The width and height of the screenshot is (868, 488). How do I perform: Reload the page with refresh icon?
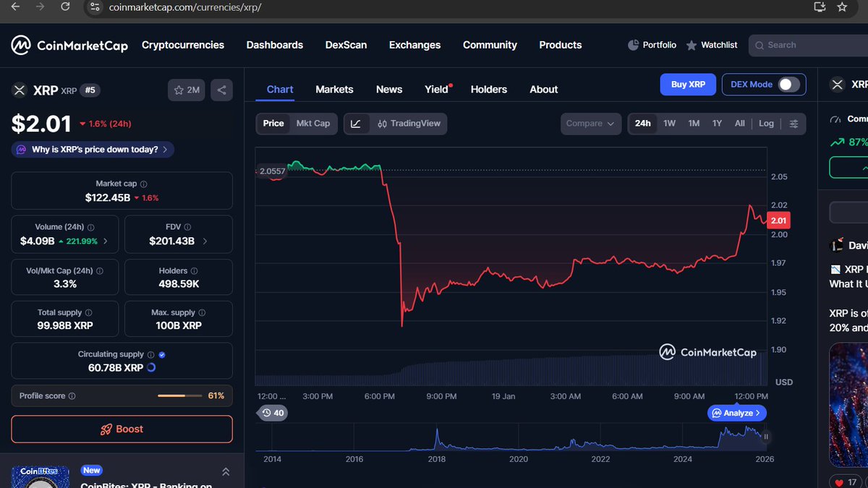tap(65, 7)
